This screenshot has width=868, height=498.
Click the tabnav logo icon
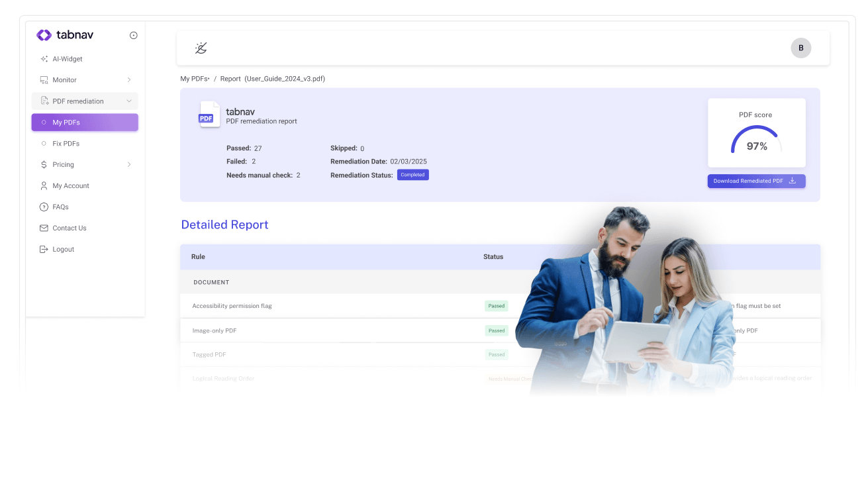point(44,35)
